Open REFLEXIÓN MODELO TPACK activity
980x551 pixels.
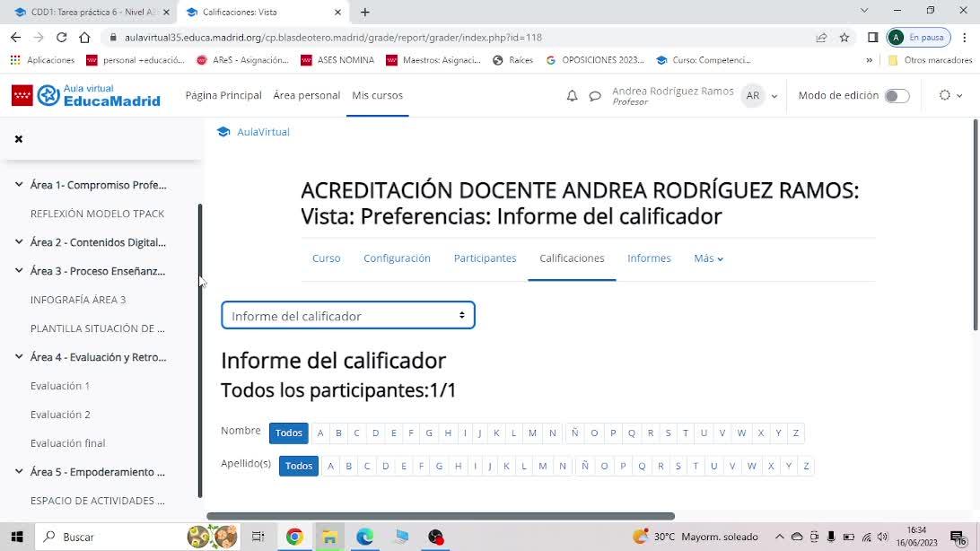[98, 214]
